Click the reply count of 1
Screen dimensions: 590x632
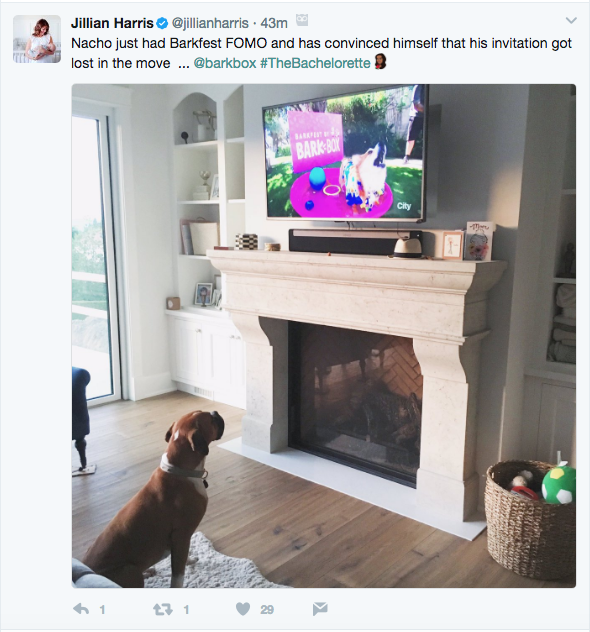(102, 609)
